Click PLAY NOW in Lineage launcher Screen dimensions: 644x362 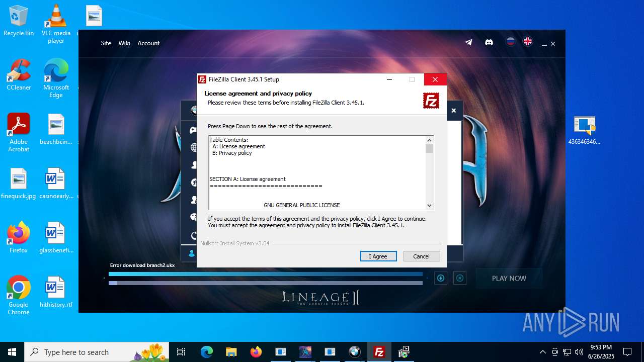tap(509, 279)
